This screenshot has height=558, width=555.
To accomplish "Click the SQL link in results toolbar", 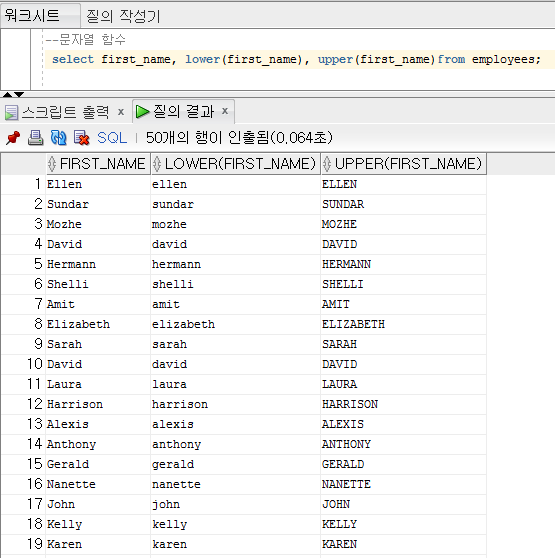I will (112, 138).
